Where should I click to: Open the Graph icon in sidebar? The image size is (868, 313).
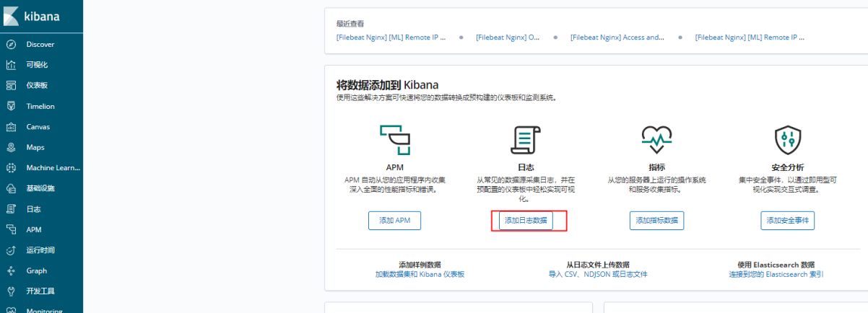11,270
